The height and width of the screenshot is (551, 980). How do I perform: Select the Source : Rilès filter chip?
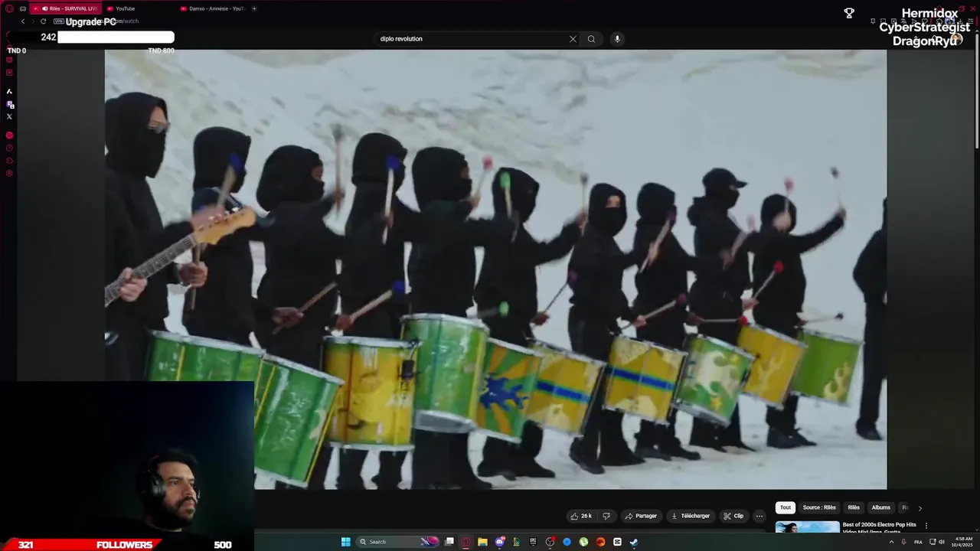(x=819, y=507)
